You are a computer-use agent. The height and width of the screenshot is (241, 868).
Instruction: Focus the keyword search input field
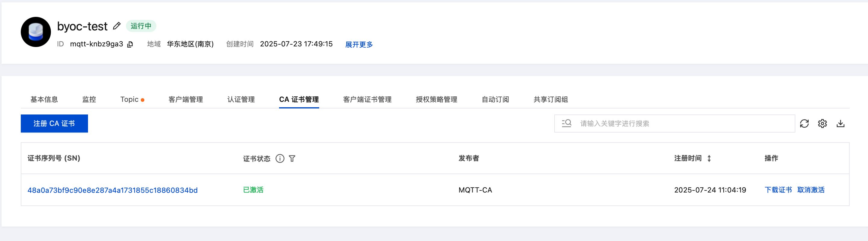coord(684,124)
